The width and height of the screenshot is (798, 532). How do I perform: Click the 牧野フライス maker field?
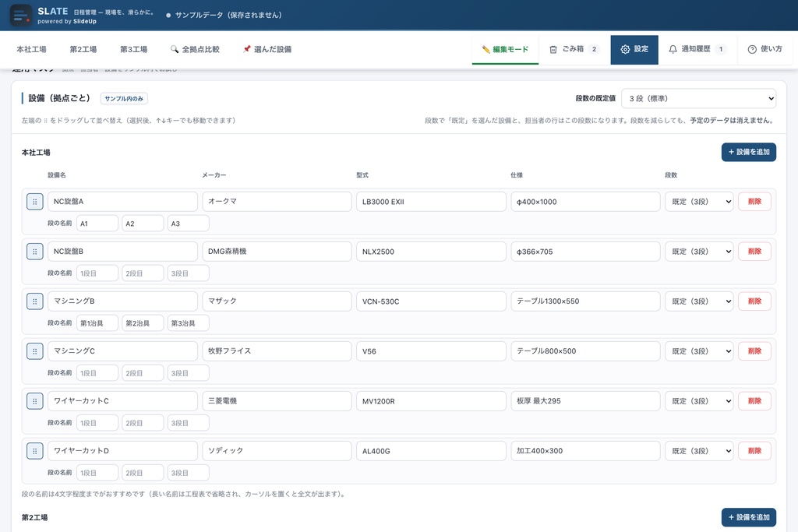(277, 351)
